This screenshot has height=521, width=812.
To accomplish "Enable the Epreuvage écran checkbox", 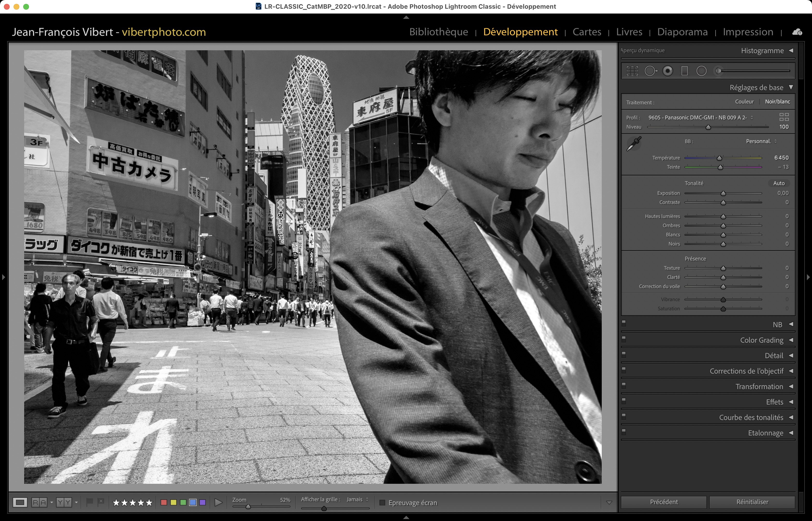I will pyautogui.click(x=382, y=503).
